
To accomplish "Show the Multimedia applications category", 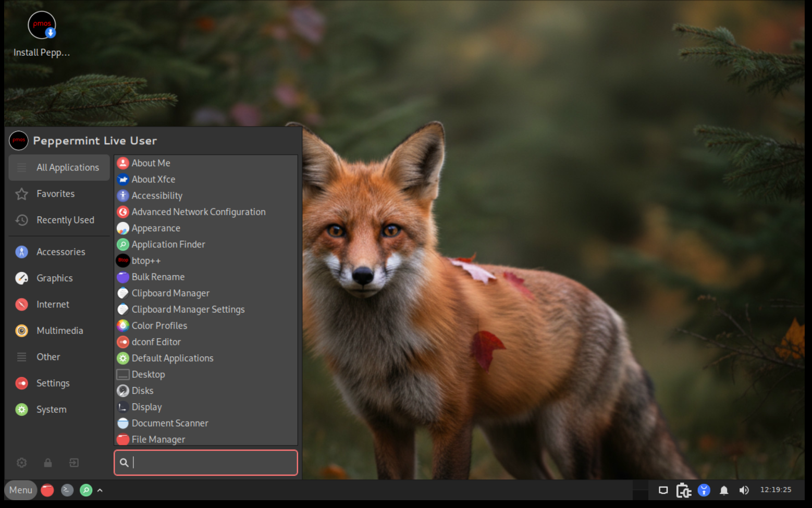I will pos(59,331).
